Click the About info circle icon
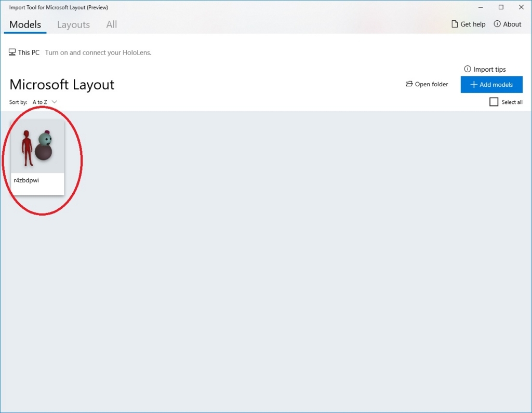The image size is (532, 413). pos(497,24)
